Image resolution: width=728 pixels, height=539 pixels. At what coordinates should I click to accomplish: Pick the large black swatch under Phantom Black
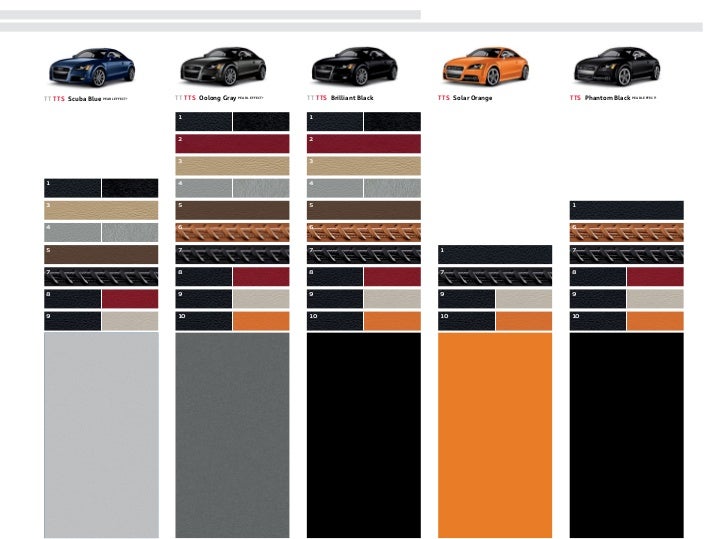(626, 435)
